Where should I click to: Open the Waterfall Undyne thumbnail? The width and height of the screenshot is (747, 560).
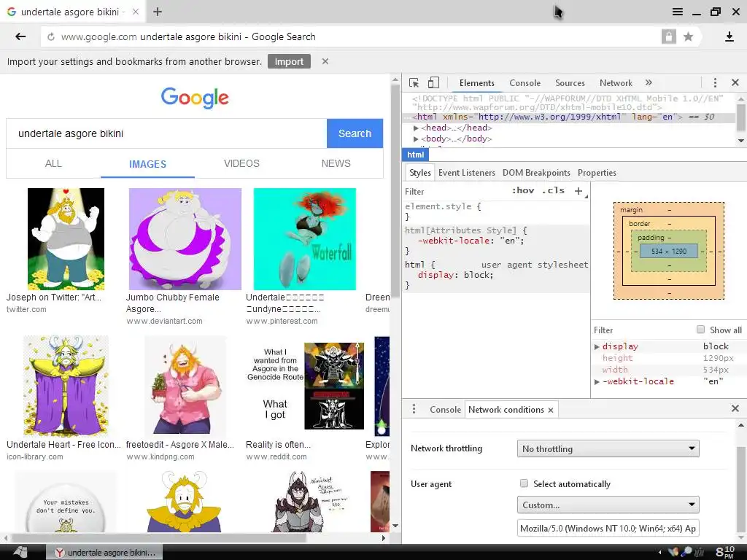(x=304, y=238)
